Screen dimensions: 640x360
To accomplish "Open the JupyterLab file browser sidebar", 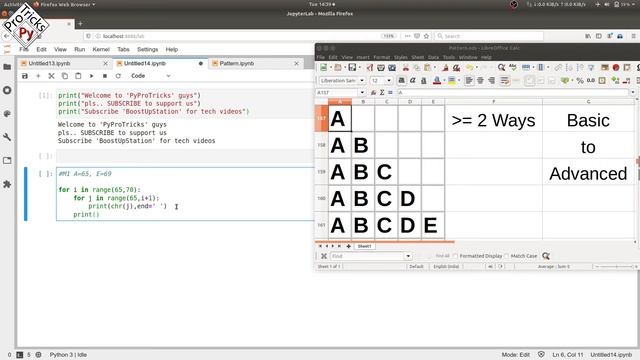I will [x=7, y=67].
